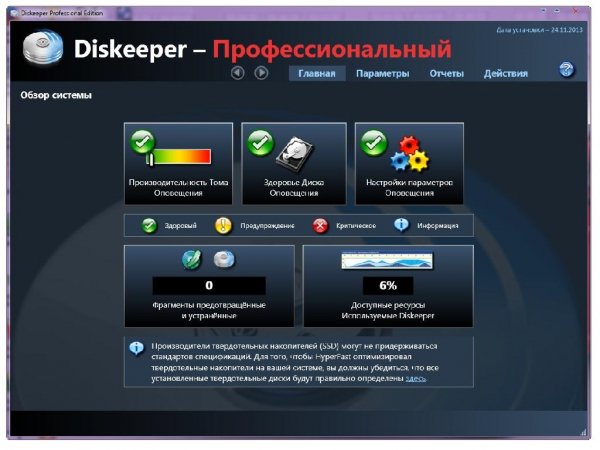Screen dimensions: 600x450
Task: Click the Обзор системы heading
Action: [56, 95]
